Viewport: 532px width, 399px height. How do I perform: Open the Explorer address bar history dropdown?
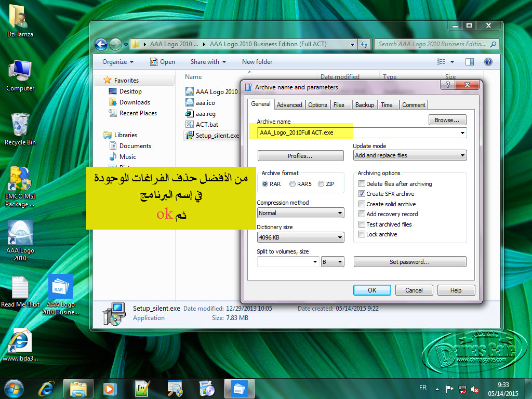pyautogui.click(x=353, y=44)
